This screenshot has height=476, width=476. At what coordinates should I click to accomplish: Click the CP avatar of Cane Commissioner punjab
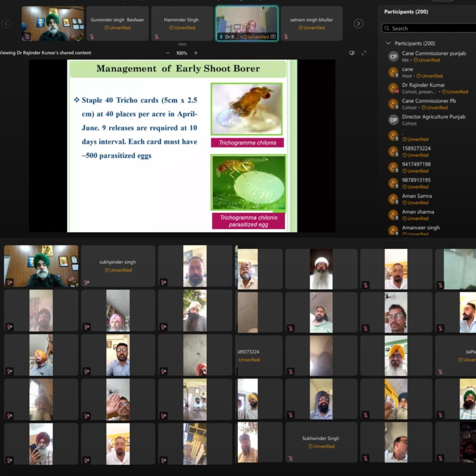point(393,57)
